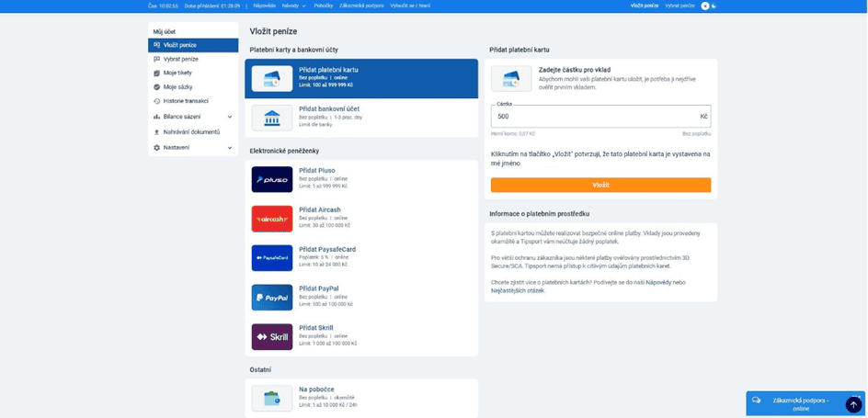
Task: Select Přidat bankovní účet option
Action: pos(361,118)
